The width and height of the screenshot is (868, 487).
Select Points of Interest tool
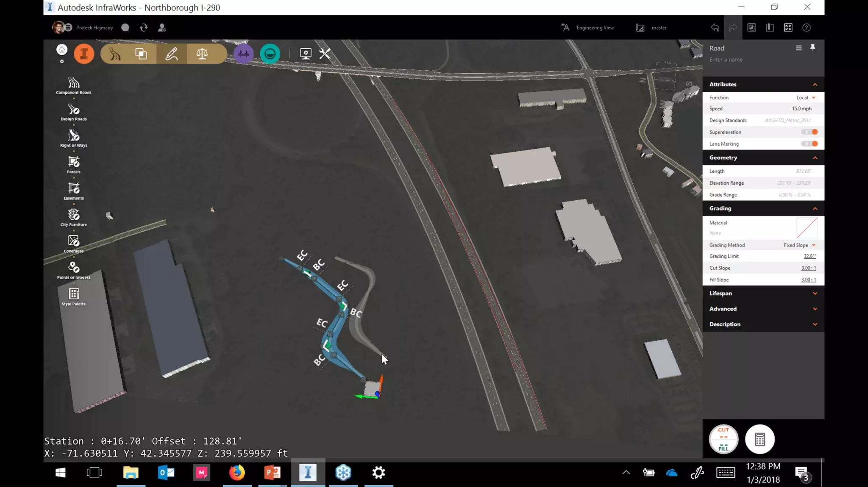74,270
